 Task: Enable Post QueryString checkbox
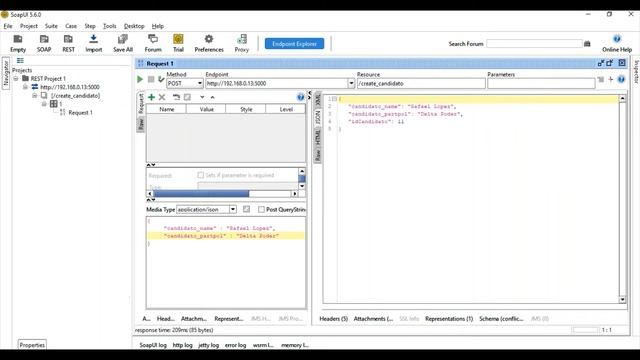[261, 209]
